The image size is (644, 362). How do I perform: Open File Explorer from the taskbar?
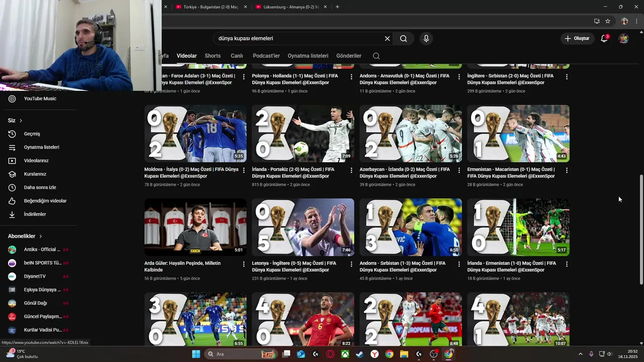pos(404,354)
